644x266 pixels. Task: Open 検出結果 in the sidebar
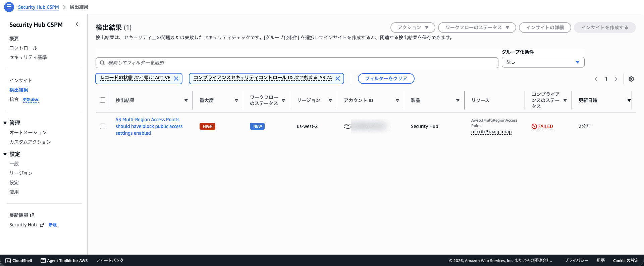coord(19,90)
